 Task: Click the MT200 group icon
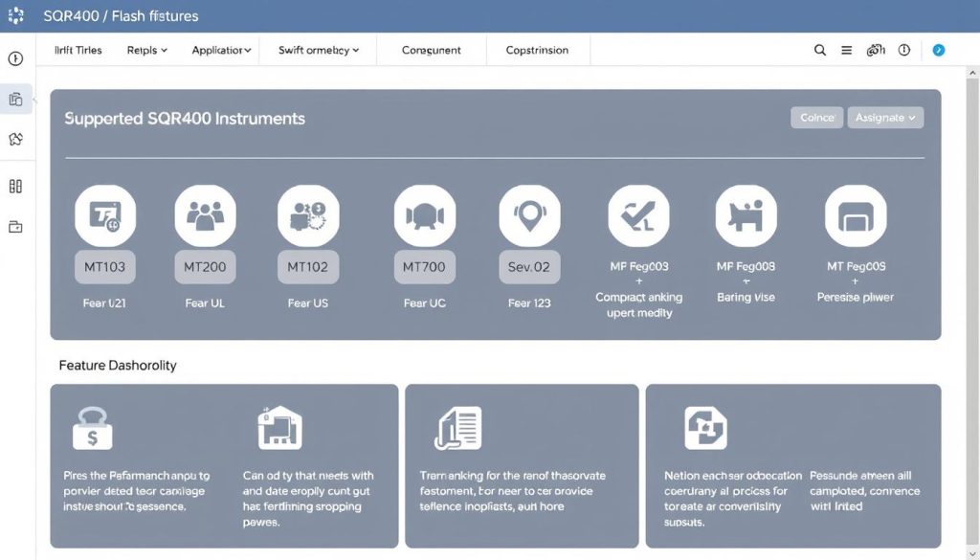(x=205, y=214)
